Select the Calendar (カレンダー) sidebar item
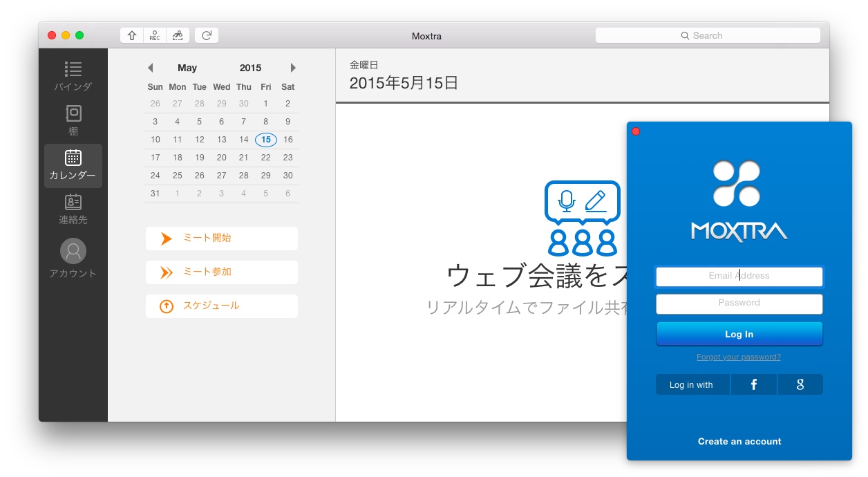 pyautogui.click(x=73, y=166)
